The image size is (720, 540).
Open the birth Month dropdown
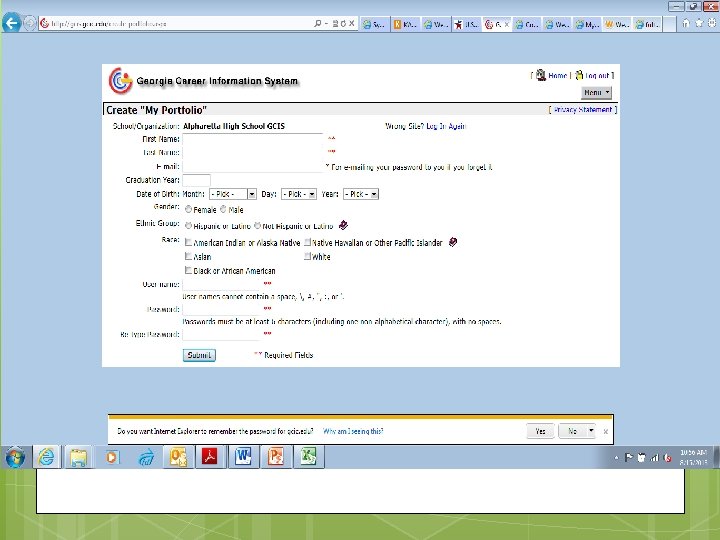point(233,194)
